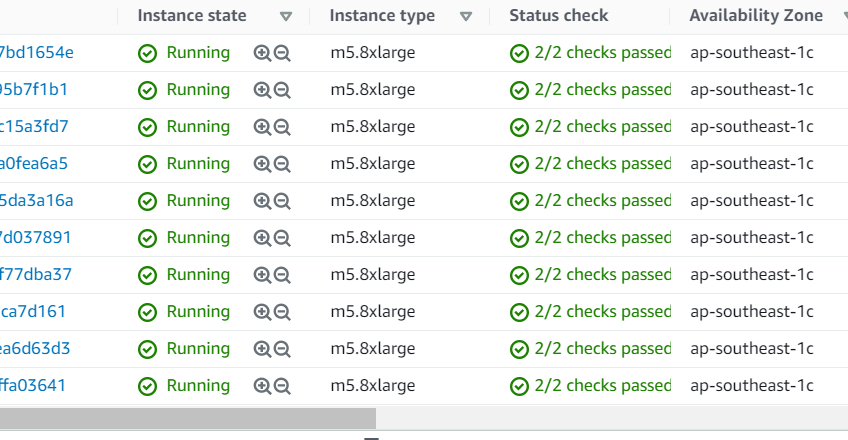Open instance link ending in 7bd1654e
The width and height of the screenshot is (848, 440).
pos(37,52)
